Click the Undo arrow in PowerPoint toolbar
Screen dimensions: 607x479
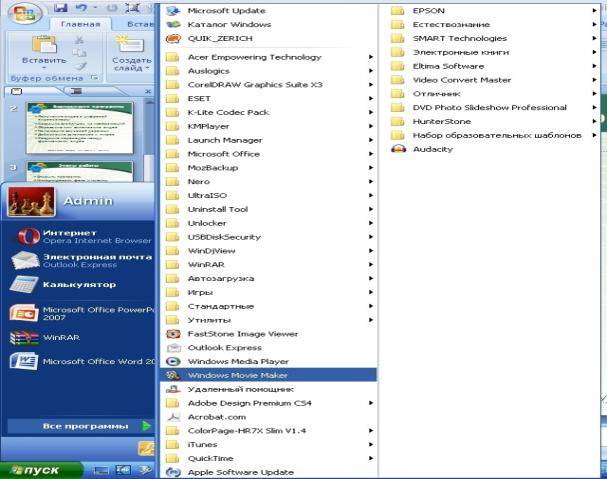pos(81,8)
